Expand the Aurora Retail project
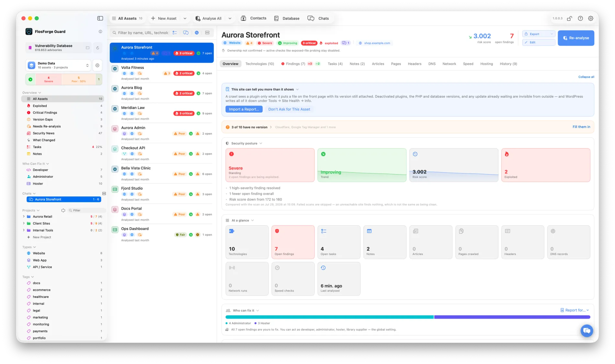 click(x=24, y=216)
